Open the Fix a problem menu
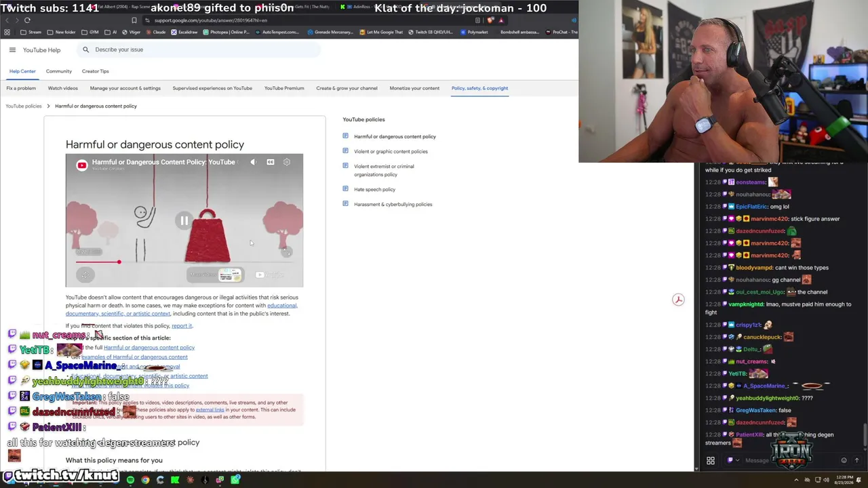 [x=21, y=88]
